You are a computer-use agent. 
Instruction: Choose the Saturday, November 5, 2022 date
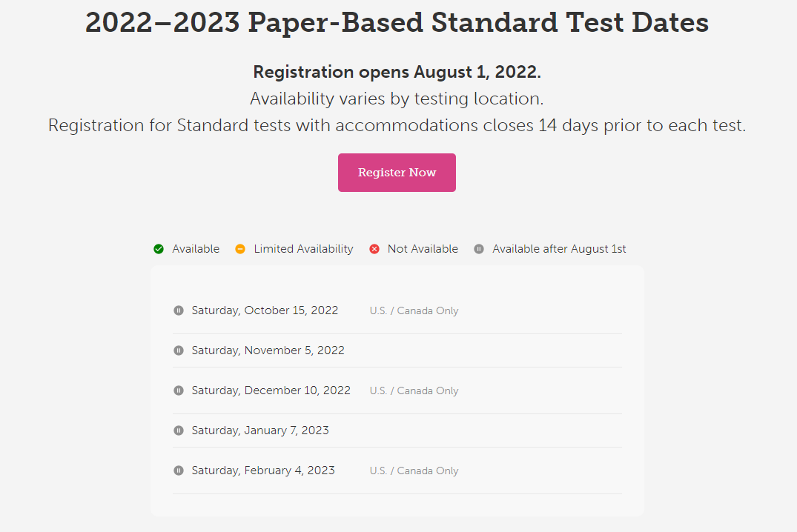coord(268,350)
